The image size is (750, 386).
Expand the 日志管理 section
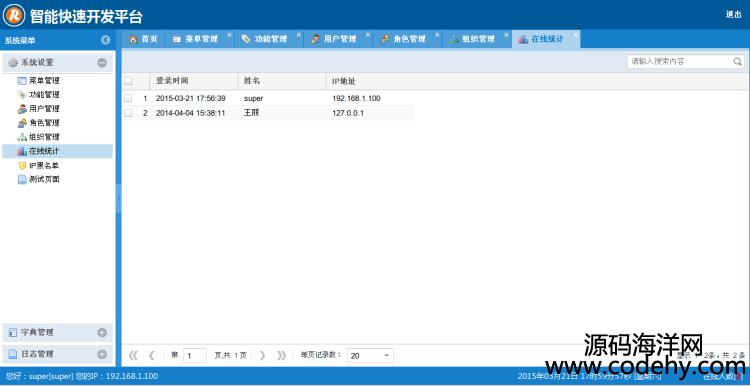pyautogui.click(x=102, y=354)
